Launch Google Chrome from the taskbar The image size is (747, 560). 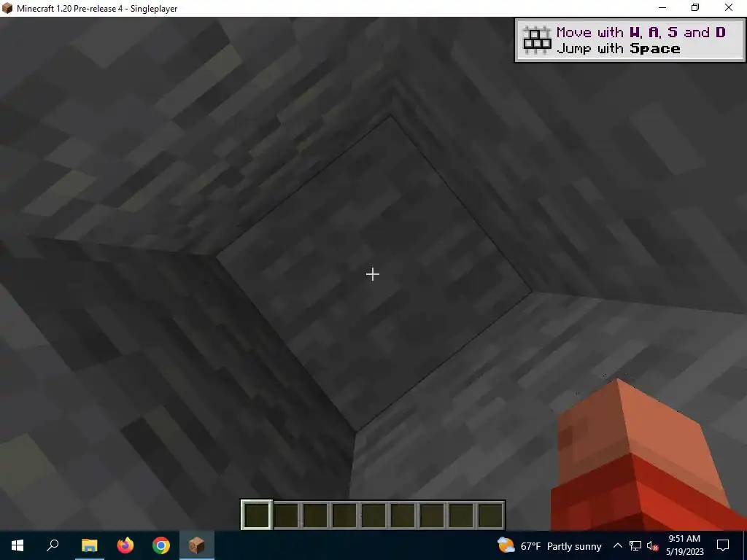click(x=161, y=545)
